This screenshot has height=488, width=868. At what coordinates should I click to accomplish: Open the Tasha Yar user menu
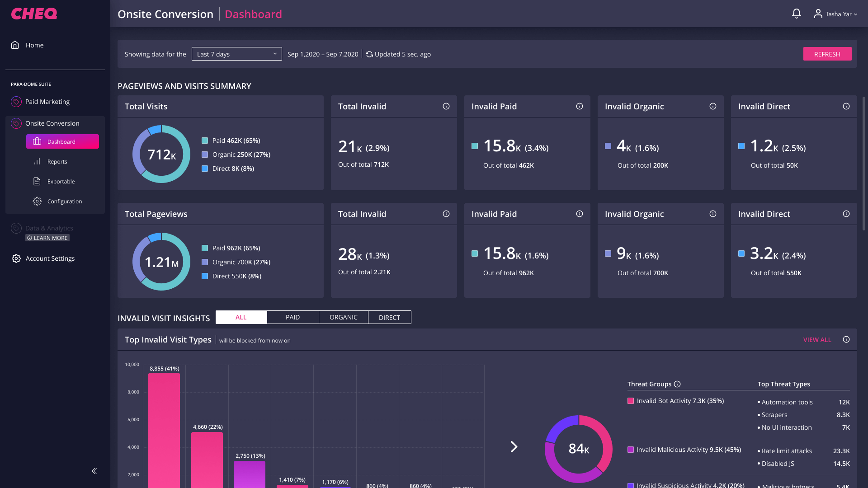click(835, 14)
